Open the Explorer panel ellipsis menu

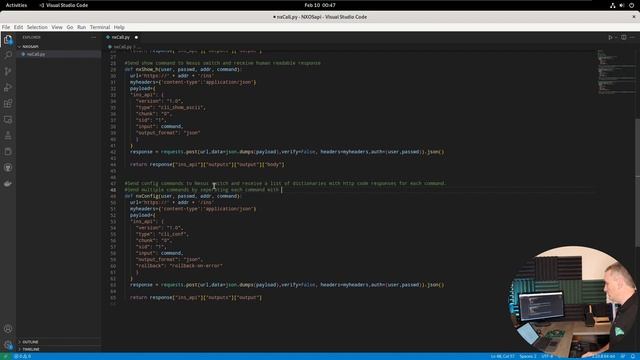[x=93, y=37]
